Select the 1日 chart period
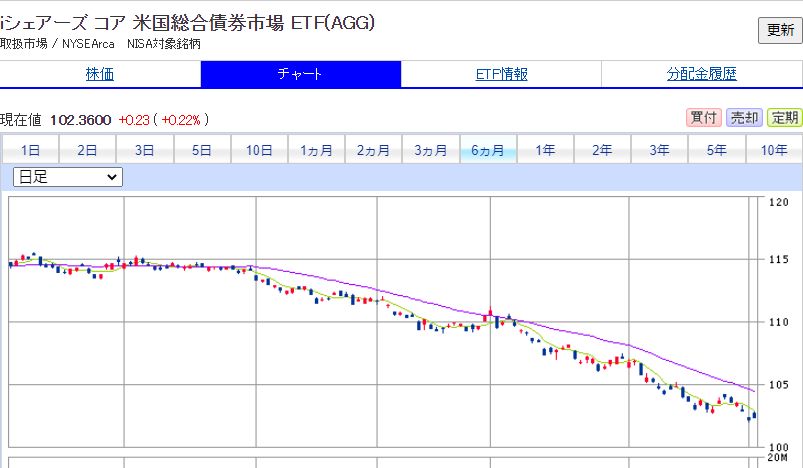This screenshot has width=803, height=468. click(30, 150)
